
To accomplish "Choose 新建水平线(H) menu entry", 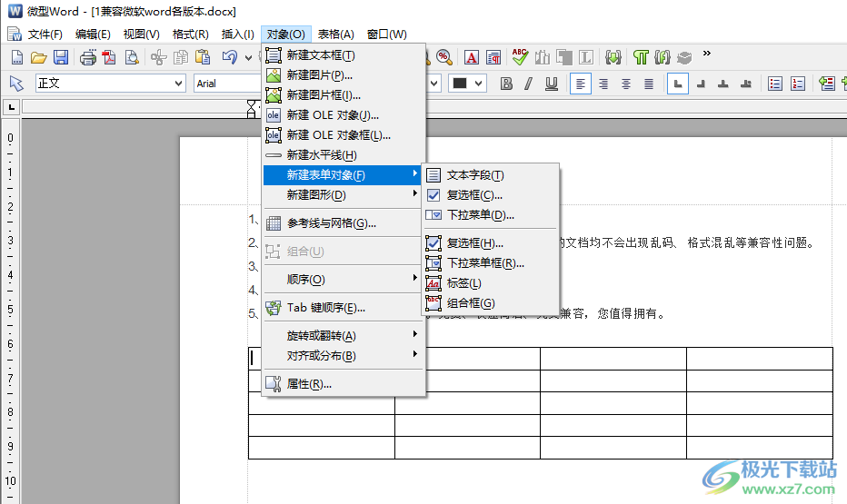I will [343, 155].
